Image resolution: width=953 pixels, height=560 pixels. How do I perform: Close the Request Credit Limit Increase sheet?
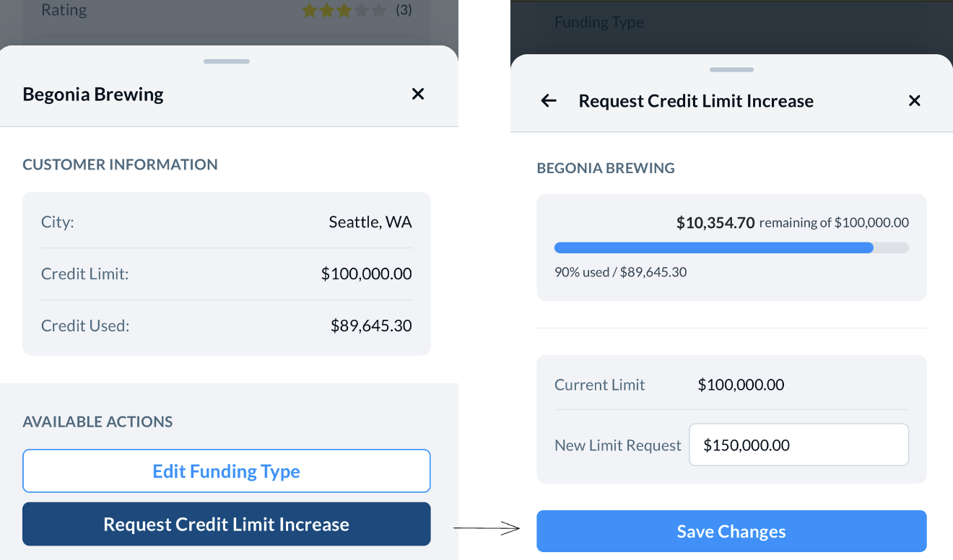point(914,101)
